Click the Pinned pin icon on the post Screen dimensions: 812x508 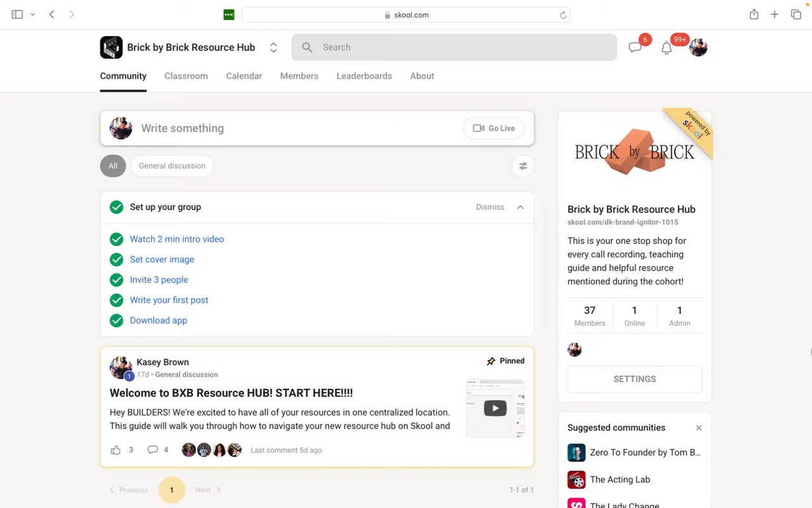pos(491,361)
